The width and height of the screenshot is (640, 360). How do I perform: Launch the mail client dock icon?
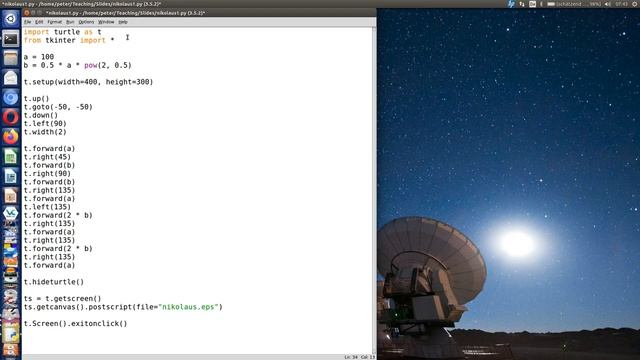point(11,78)
